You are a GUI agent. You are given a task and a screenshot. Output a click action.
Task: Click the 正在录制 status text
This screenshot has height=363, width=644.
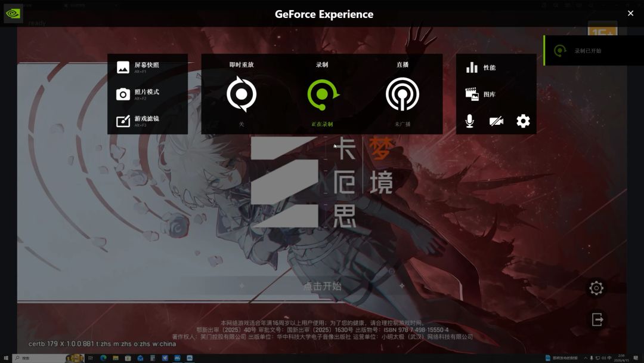pos(322,124)
